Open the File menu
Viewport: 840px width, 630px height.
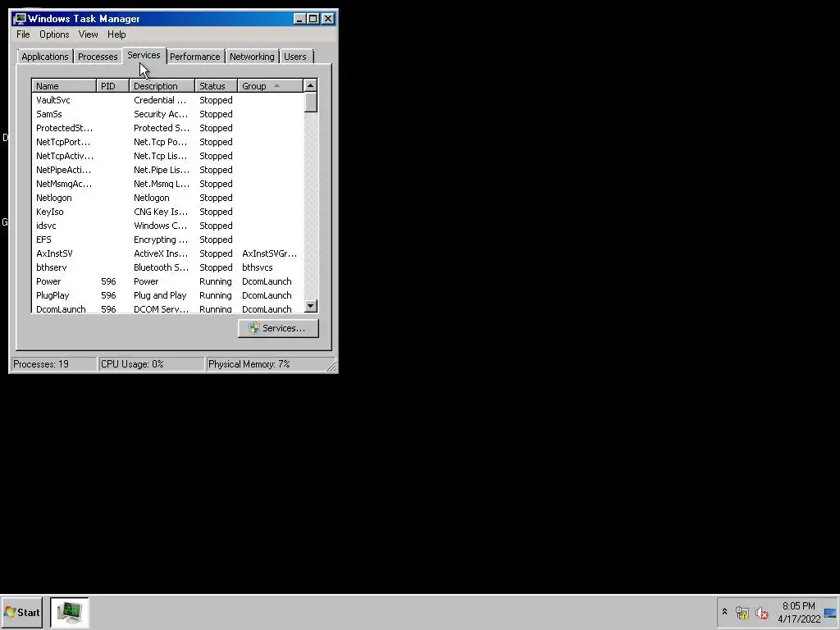(23, 34)
